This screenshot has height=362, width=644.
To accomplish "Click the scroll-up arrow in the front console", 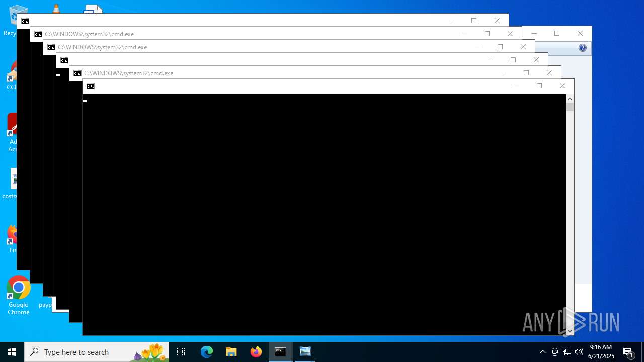I will coord(570,98).
